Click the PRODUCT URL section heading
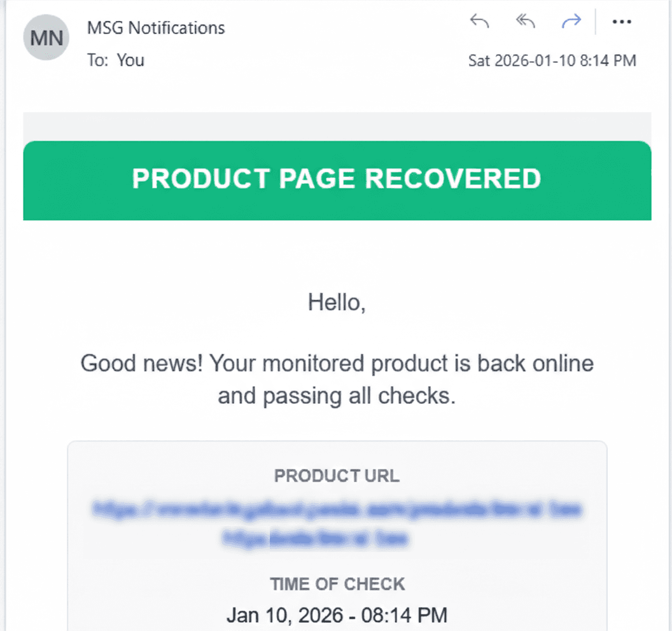Image resolution: width=672 pixels, height=631 pixels. [336, 476]
